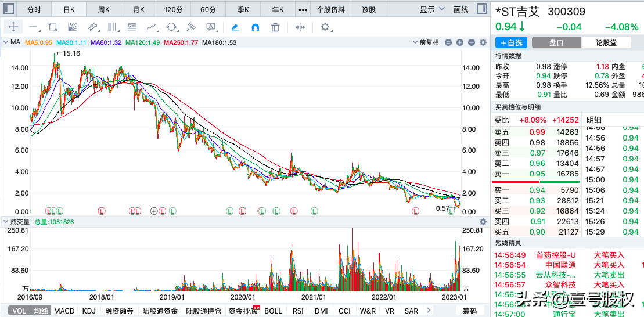This screenshot has width=644, height=317.
Task: Open the 个股资料 tab
Action: (x=331, y=9)
